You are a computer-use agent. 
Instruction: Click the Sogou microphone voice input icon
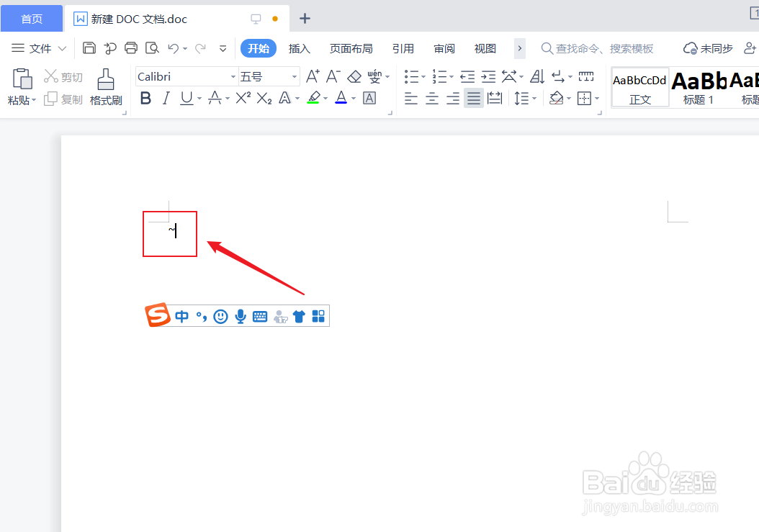240,317
